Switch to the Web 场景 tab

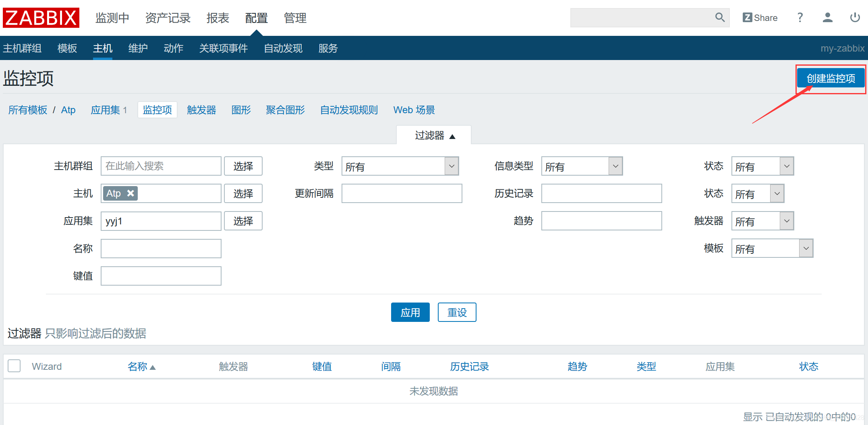click(x=414, y=110)
